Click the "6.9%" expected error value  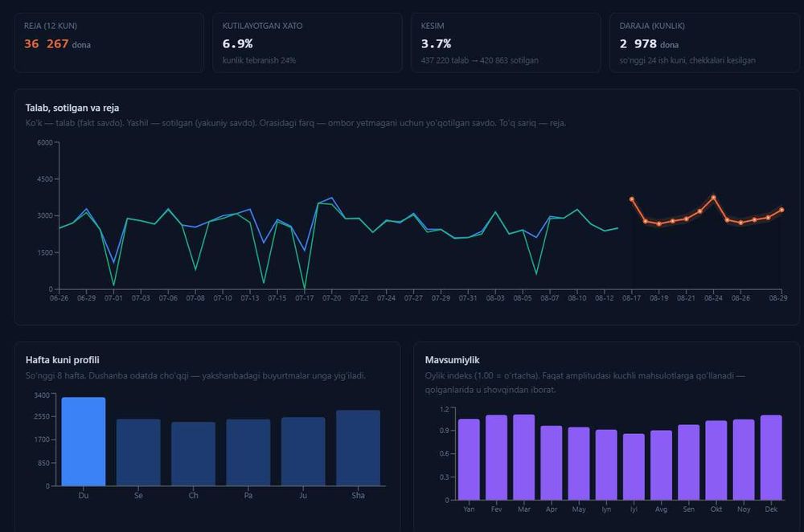coord(237,44)
